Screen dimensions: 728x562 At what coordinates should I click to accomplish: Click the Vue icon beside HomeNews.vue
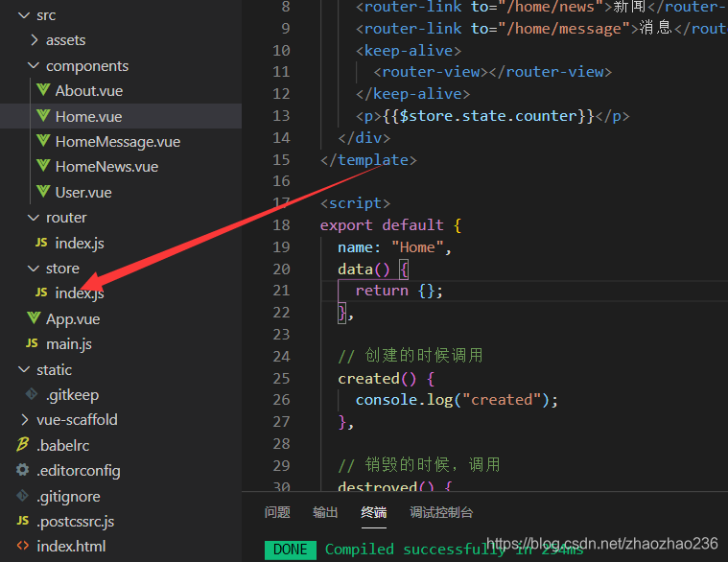click(43, 165)
